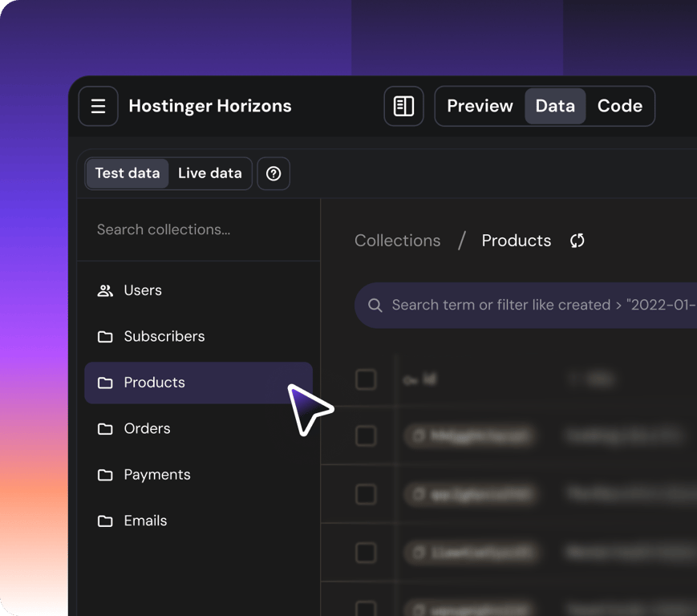Focus the search term or filter field
Viewport: 697px width, 616px height.
(525, 306)
